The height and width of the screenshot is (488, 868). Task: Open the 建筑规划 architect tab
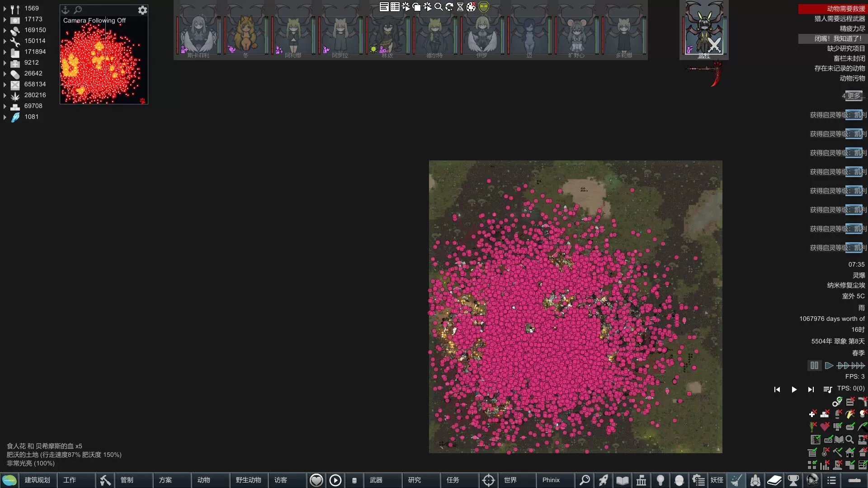(38, 480)
